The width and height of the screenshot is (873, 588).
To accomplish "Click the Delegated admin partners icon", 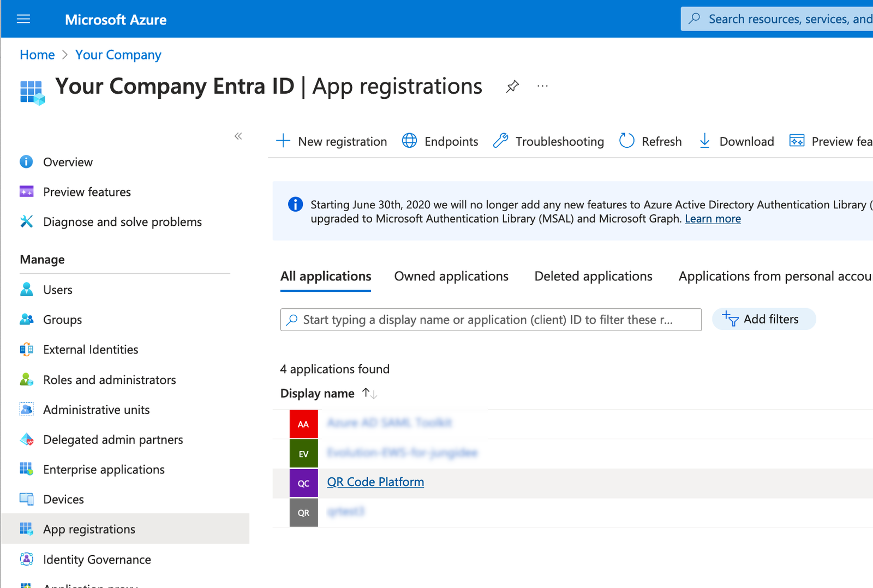I will (26, 439).
